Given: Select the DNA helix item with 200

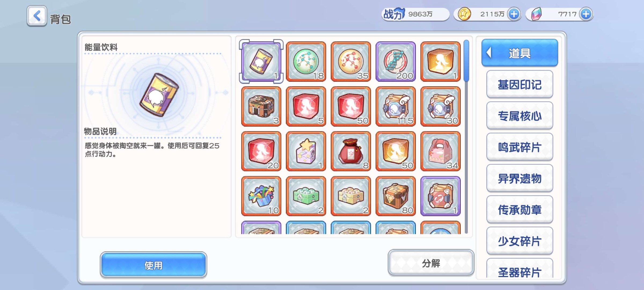Looking at the screenshot, I should tap(396, 61).
